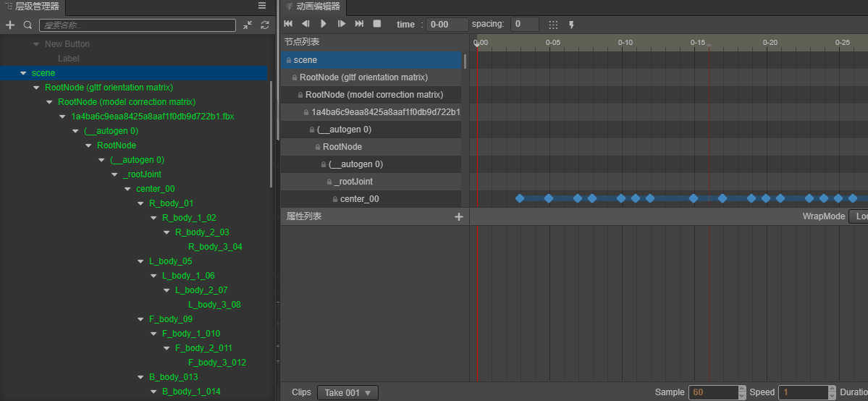Click the spacing input field

pyautogui.click(x=525, y=25)
